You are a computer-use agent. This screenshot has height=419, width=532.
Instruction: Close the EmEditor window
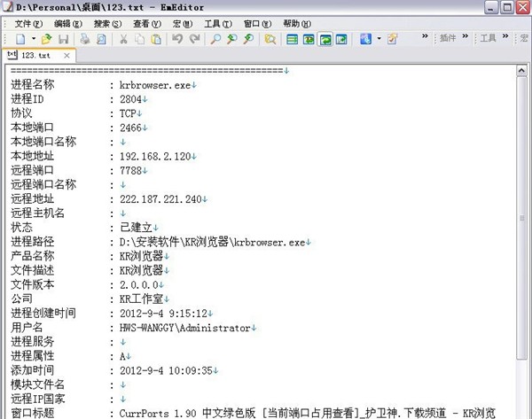(523, 7)
